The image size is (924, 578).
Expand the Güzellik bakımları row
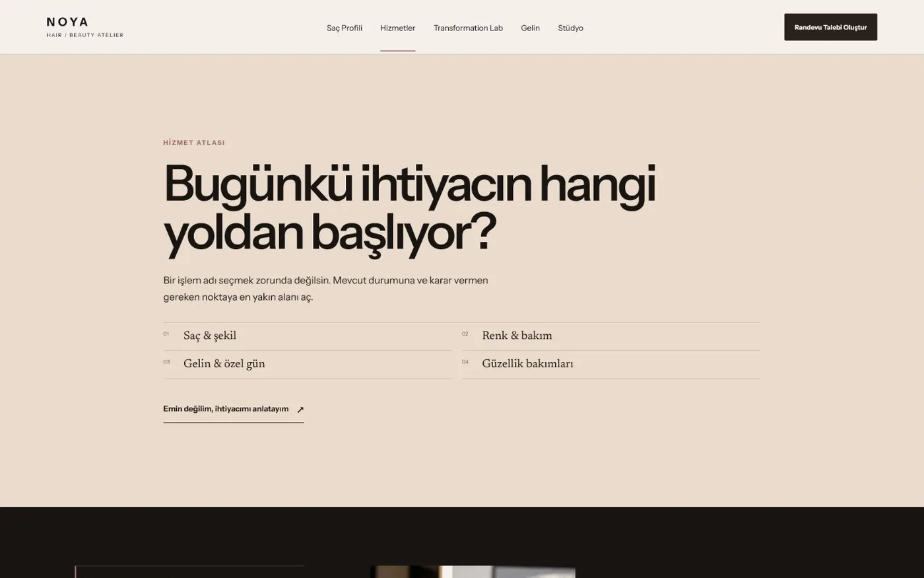[x=610, y=364]
